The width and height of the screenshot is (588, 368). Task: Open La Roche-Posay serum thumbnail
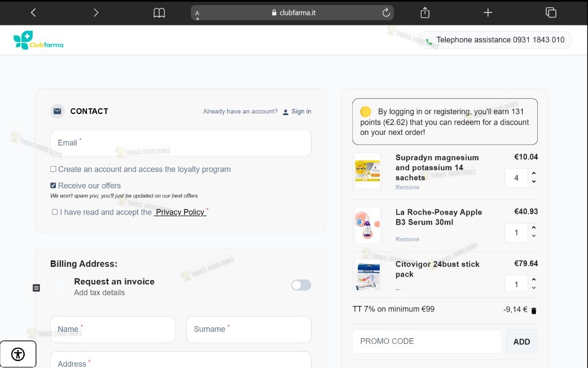point(367,225)
